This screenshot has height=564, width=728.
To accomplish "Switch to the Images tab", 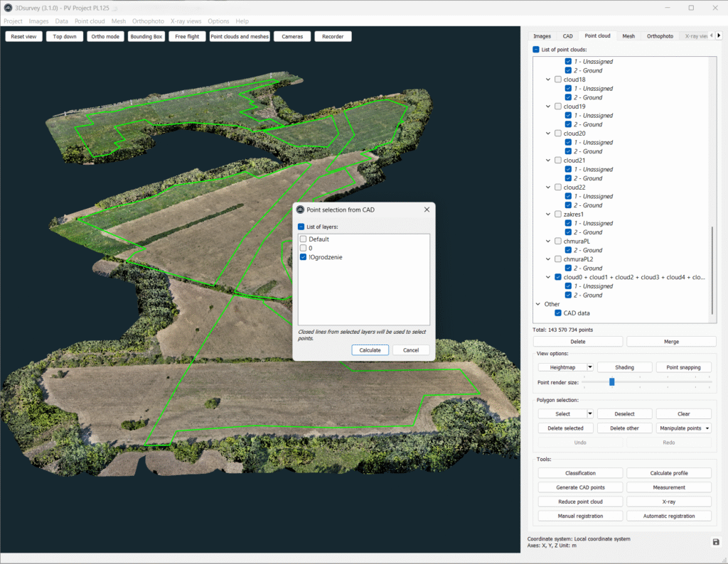I will pos(542,36).
